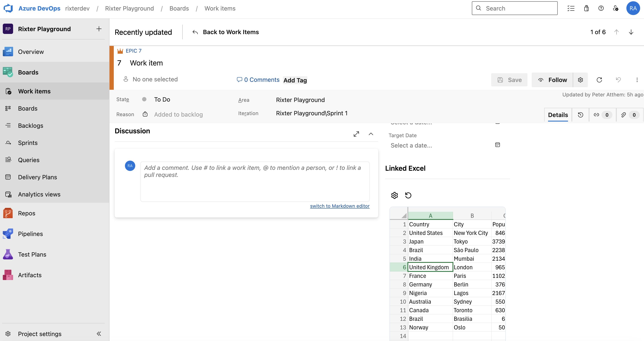This screenshot has width=644, height=341.
Task: Open the Repos section in the sidebar
Action: point(26,213)
